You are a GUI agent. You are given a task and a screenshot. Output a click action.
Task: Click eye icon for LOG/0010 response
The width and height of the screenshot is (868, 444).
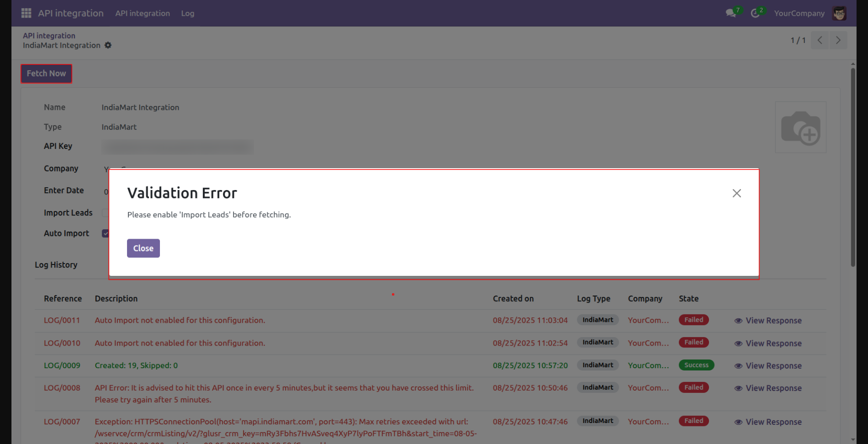point(738,344)
